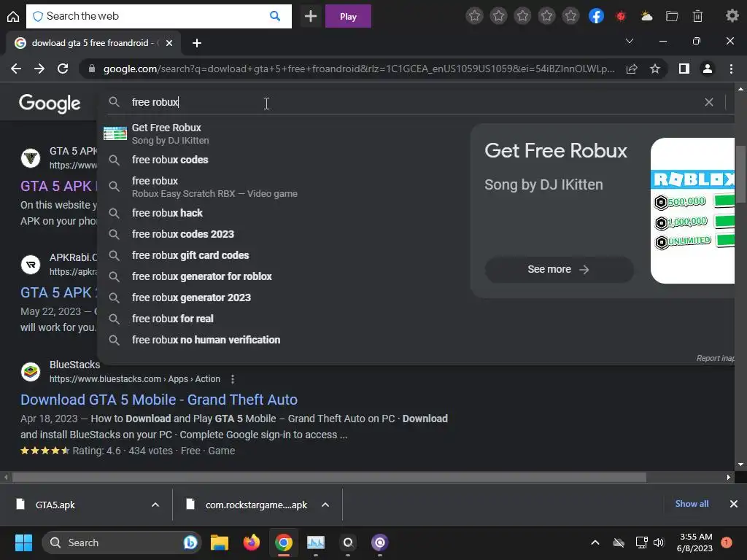The height and width of the screenshot is (560, 747).
Task: Click the Windows taskbar Search box
Action: pos(122,542)
